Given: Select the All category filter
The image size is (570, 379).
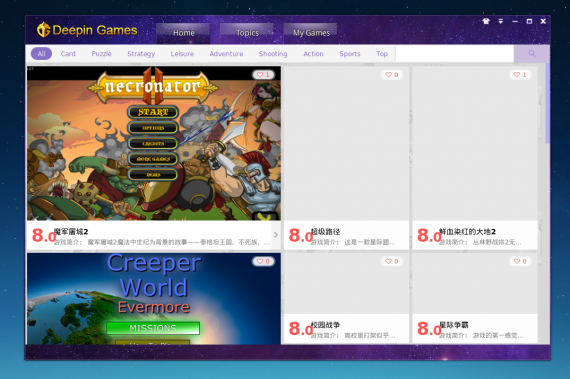Looking at the screenshot, I should pos(41,54).
